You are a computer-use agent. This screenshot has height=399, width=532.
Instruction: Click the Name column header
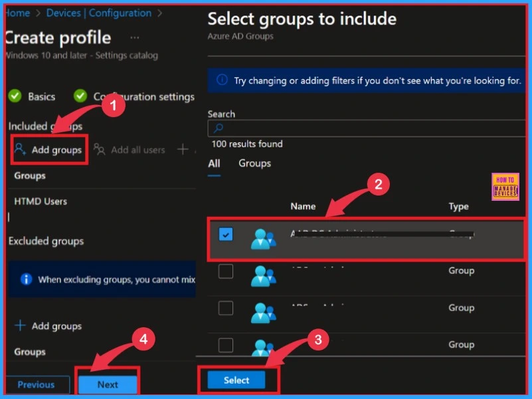(x=303, y=206)
